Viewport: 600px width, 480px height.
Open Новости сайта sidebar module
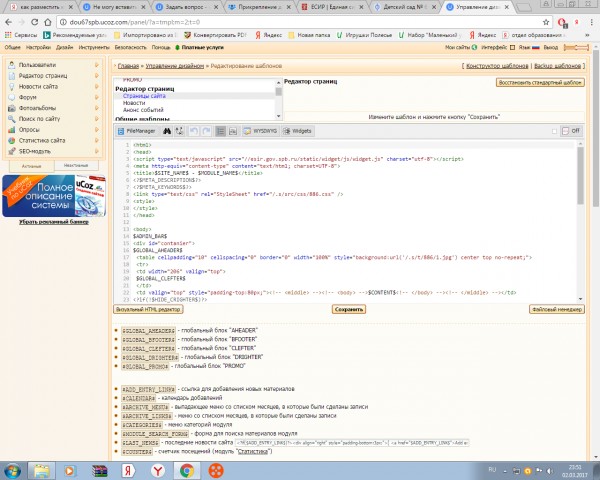click(38, 87)
